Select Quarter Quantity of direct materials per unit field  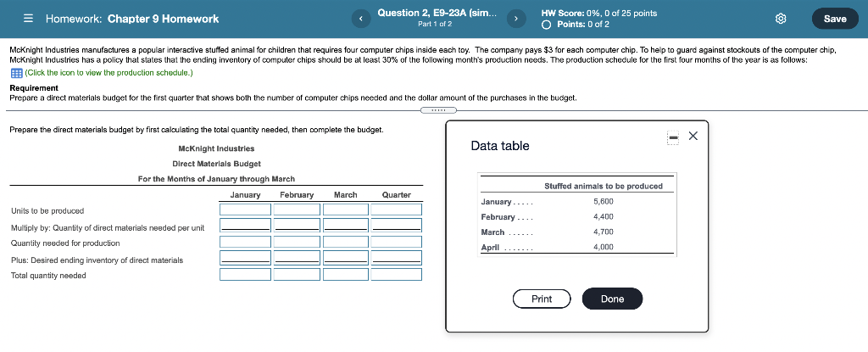[397, 225]
